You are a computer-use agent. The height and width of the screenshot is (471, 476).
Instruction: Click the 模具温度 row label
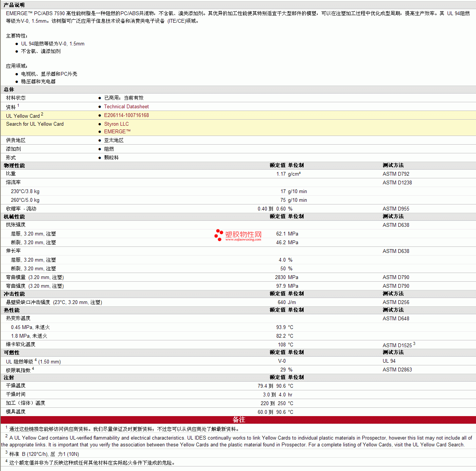(x=16, y=412)
